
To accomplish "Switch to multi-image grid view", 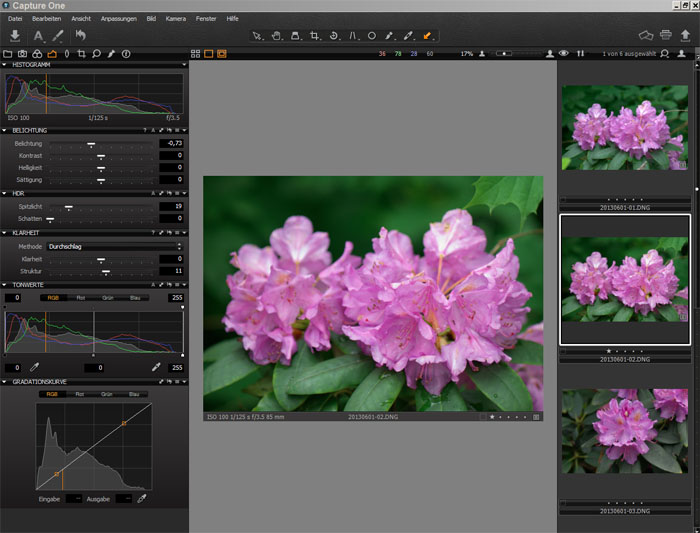I will tap(195, 53).
